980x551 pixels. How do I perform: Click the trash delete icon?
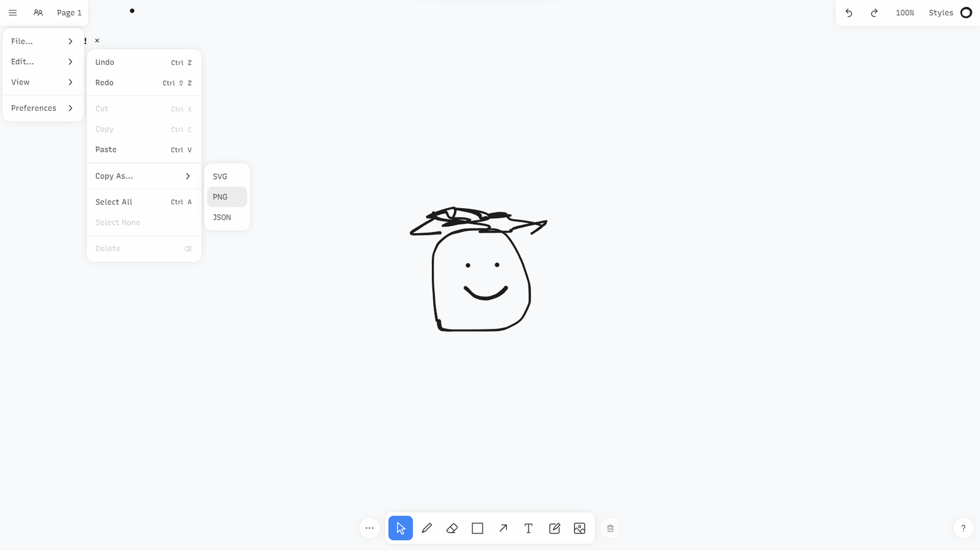click(x=610, y=528)
